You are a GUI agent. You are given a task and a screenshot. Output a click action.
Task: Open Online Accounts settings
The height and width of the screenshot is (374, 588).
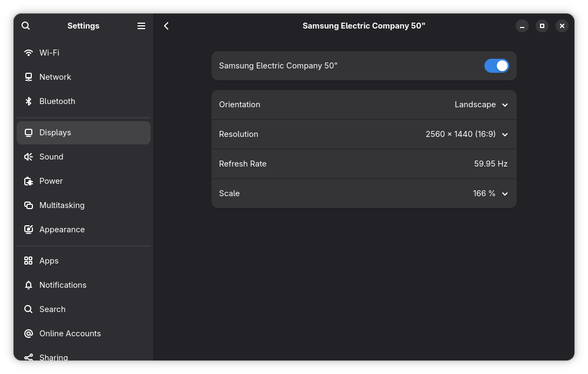pyautogui.click(x=84, y=334)
